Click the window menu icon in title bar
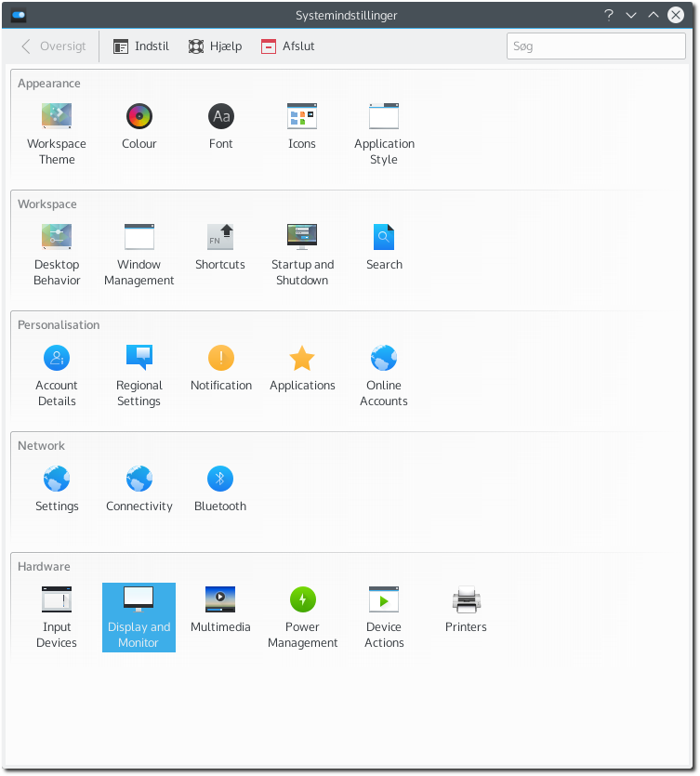This screenshot has width=700, height=776. click(x=19, y=15)
